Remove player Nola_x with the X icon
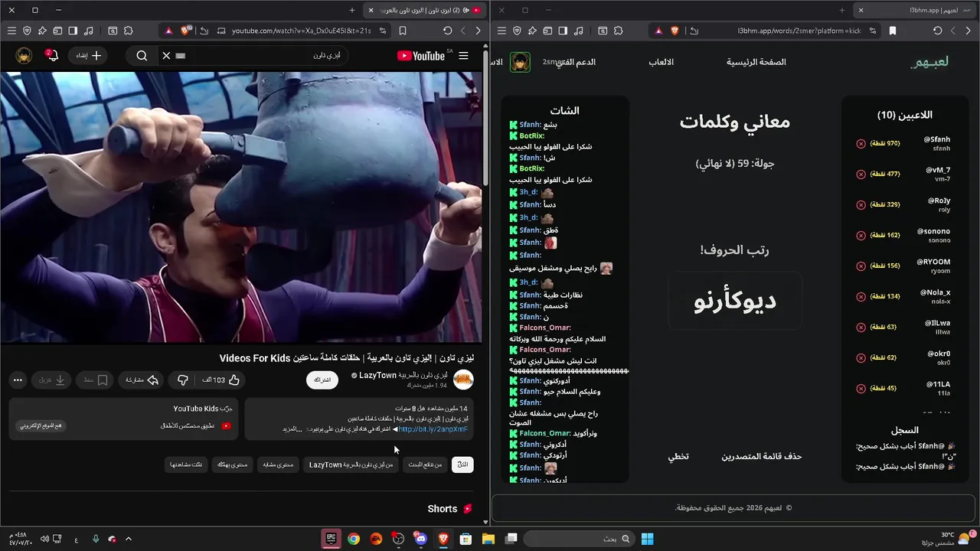 point(861,297)
